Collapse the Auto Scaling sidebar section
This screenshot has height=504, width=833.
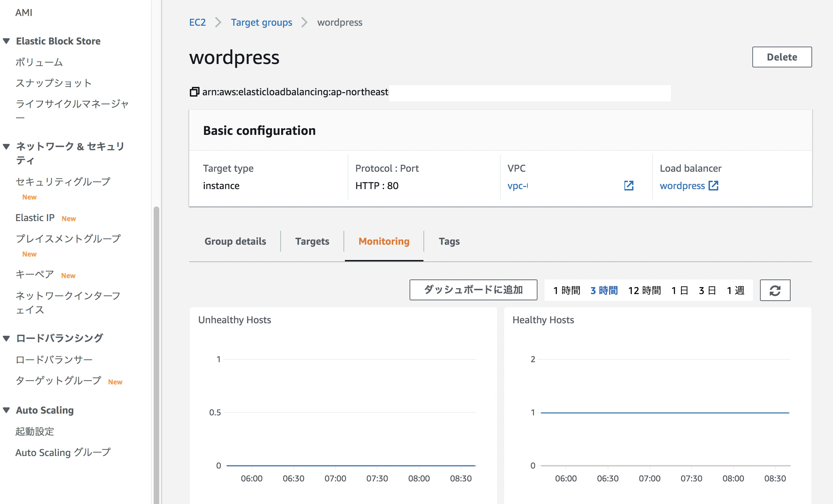6,410
